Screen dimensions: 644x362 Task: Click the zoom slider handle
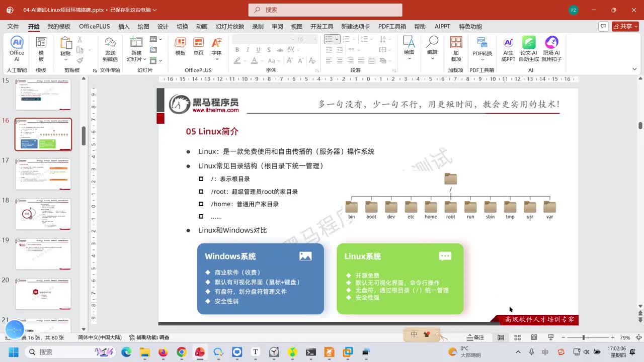point(584,337)
